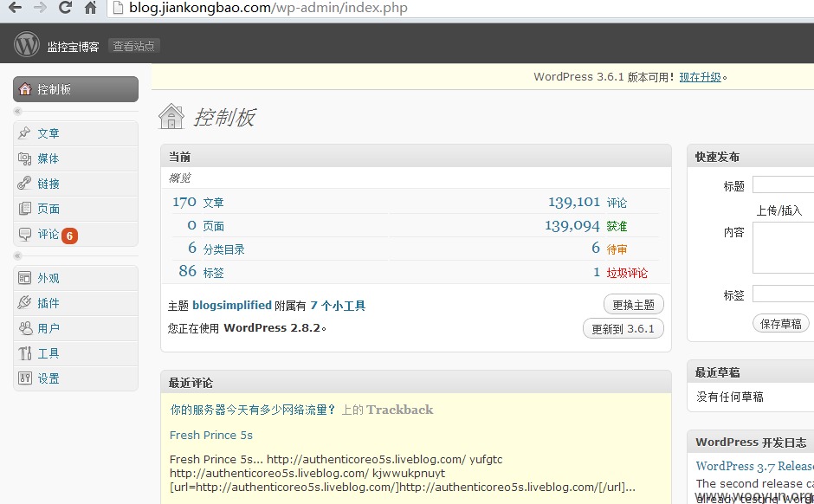This screenshot has width=814, height=504.
Task: Click the 当前 widget header
Action: click(x=416, y=156)
